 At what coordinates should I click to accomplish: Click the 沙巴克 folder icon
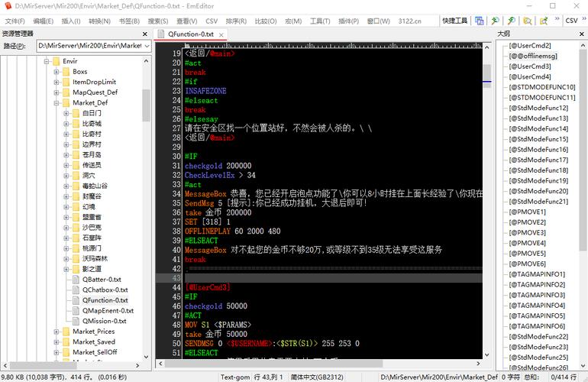pyautogui.click(x=76, y=228)
